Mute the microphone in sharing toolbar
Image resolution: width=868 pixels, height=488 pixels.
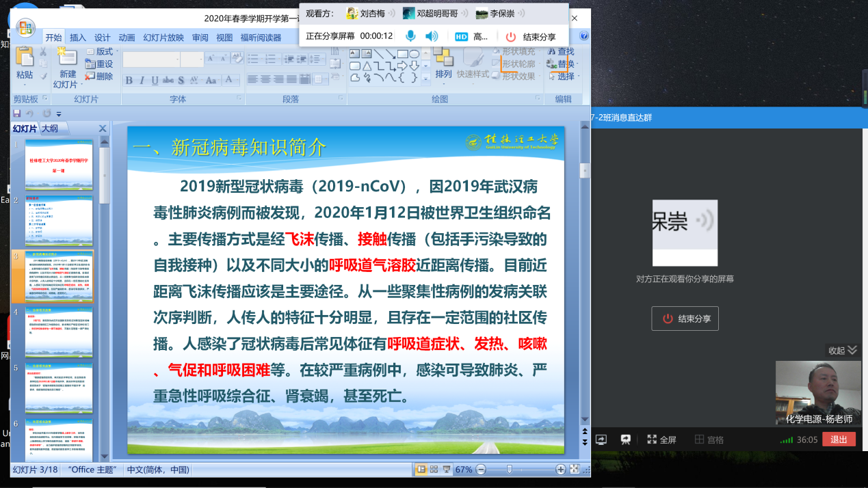pyautogui.click(x=410, y=36)
